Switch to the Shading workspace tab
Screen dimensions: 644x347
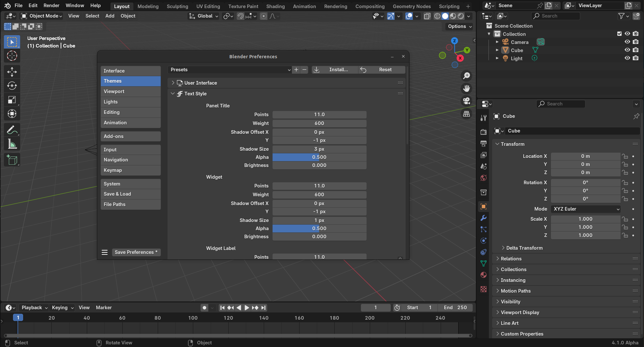pos(275,6)
